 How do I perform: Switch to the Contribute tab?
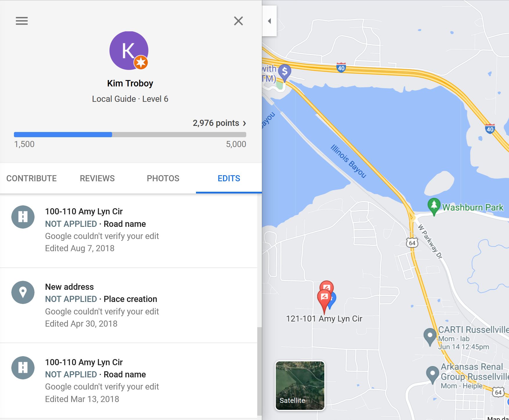(32, 178)
